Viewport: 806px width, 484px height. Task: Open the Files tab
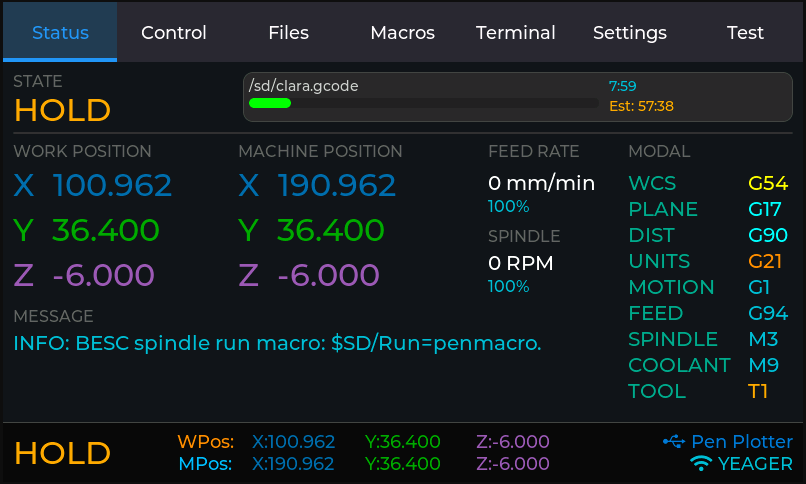point(288,33)
